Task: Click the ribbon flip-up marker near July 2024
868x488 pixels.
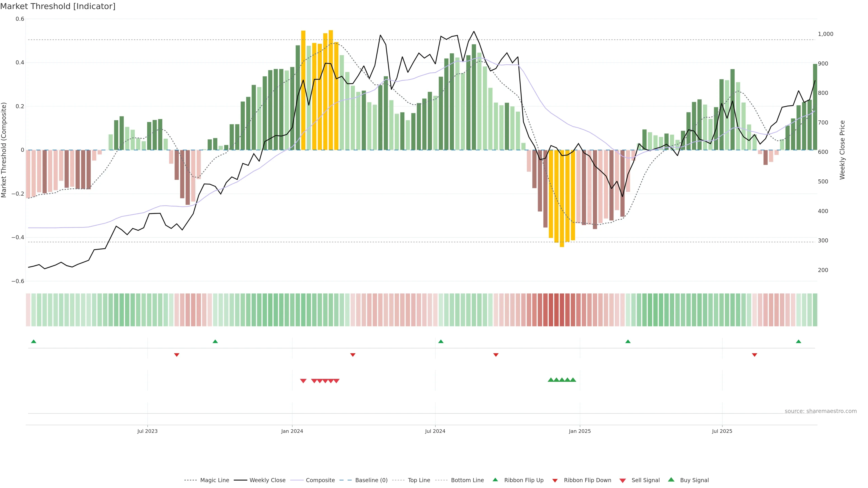Action: [x=441, y=342]
